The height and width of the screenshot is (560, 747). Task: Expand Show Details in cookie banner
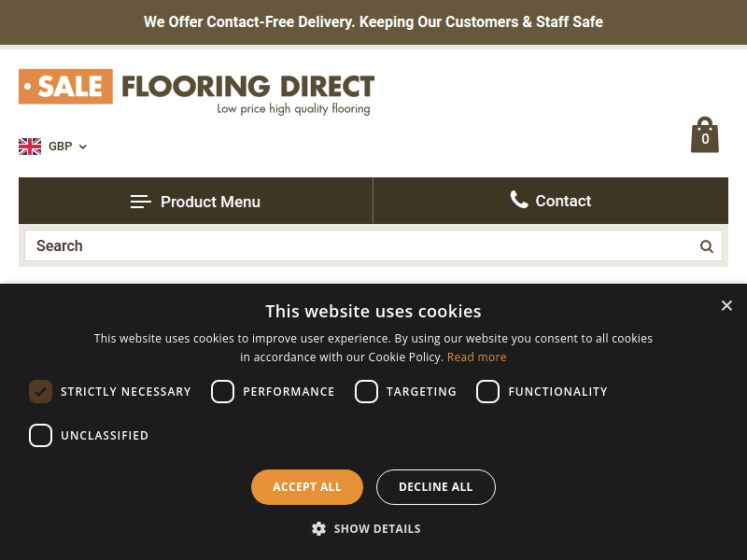[x=377, y=528]
